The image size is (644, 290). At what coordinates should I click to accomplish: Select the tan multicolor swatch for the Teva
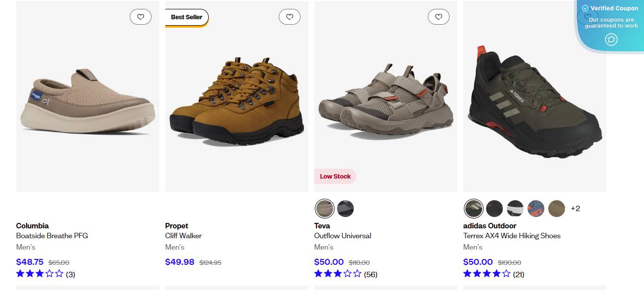pyautogui.click(x=325, y=209)
